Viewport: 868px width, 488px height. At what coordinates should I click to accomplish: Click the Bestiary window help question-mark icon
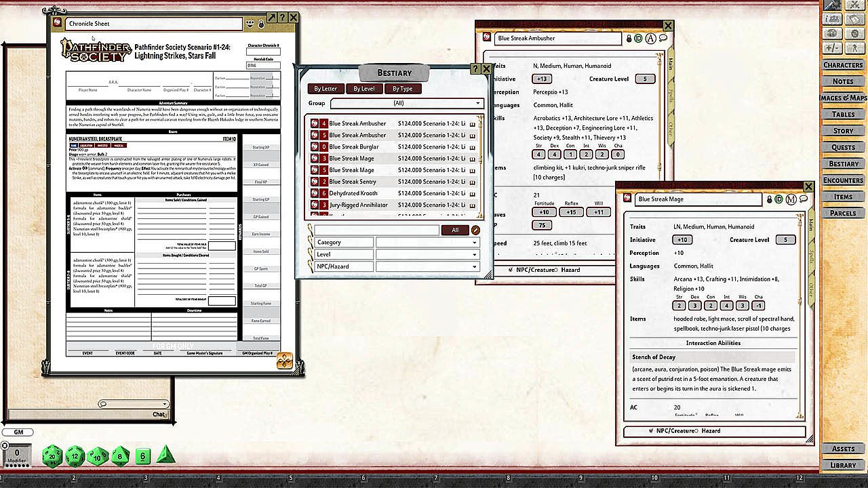click(x=475, y=69)
